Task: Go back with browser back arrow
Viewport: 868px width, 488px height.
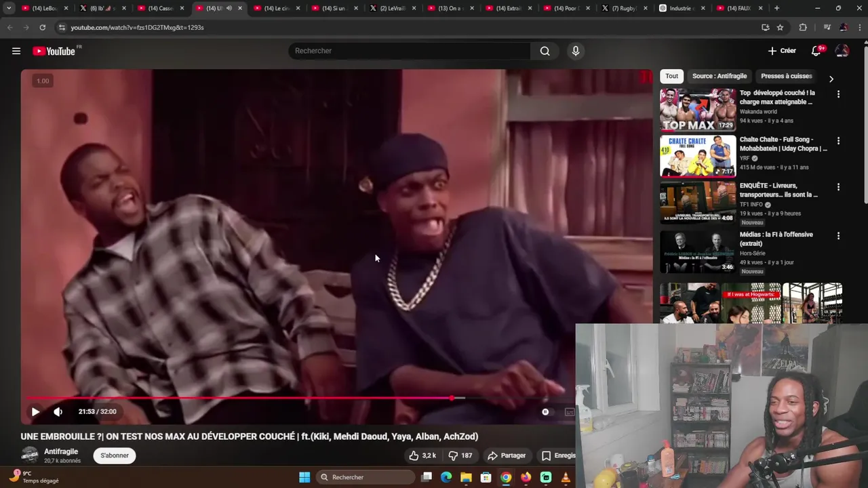Action: coord(9,27)
